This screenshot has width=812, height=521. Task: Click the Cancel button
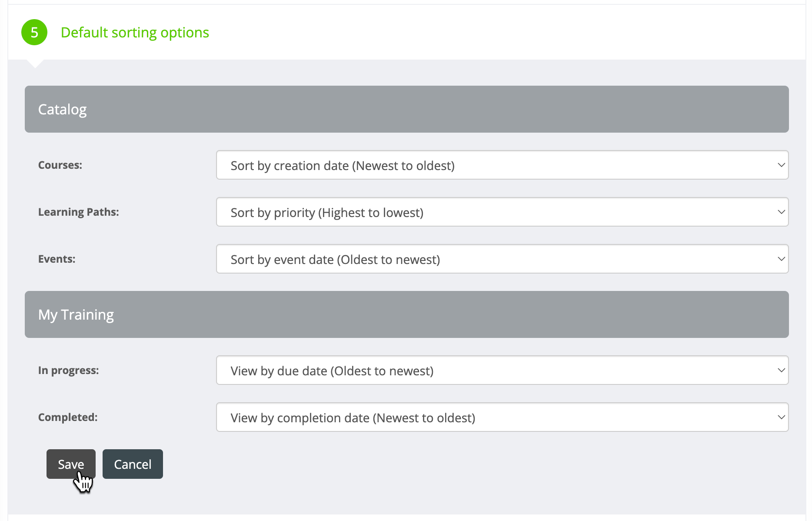coord(133,464)
